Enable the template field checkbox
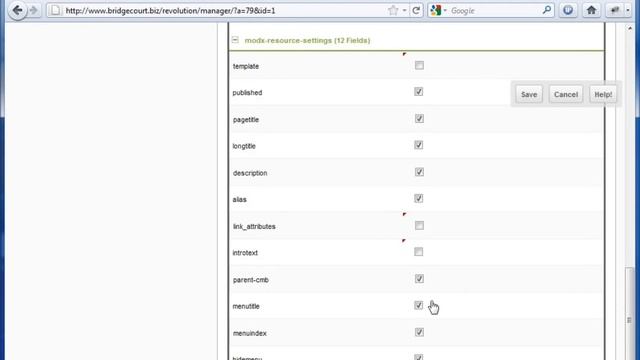640x360 pixels. (x=419, y=65)
